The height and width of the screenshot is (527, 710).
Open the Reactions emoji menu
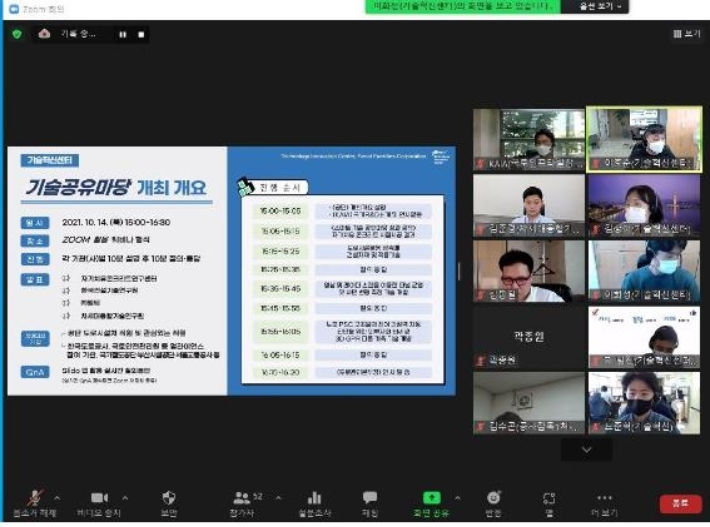point(493,498)
